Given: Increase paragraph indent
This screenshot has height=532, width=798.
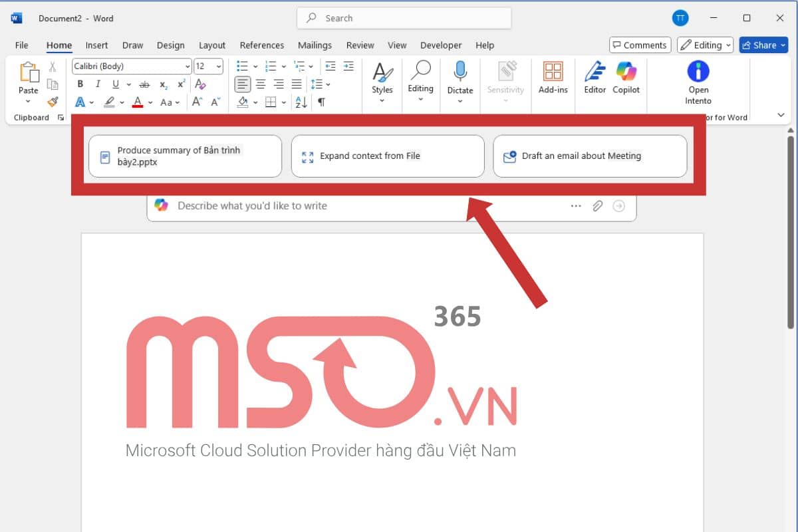Looking at the screenshot, I should coord(348,66).
